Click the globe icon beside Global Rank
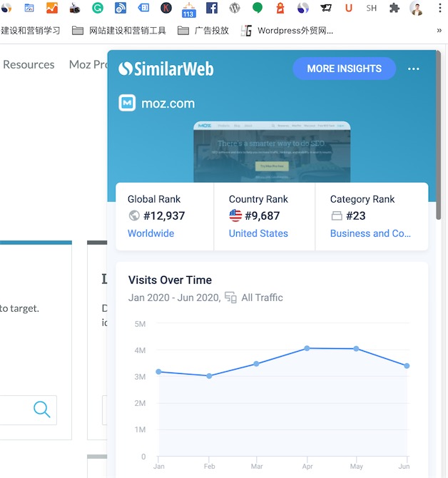 (x=134, y=215)
